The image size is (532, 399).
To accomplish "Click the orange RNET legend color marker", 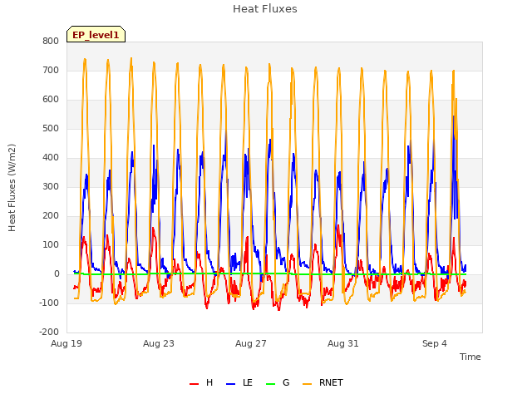I will 307,384.
